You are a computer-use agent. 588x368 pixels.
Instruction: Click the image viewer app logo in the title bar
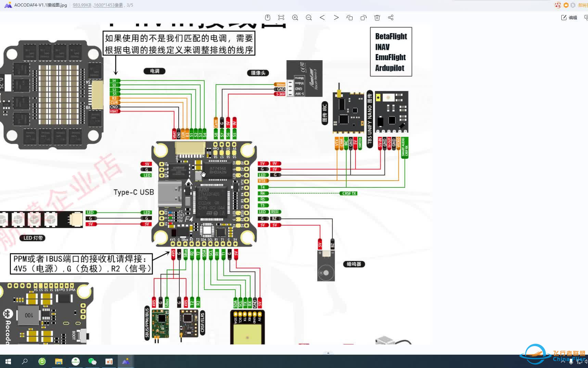pyautogui.click(x=8, y=5)
